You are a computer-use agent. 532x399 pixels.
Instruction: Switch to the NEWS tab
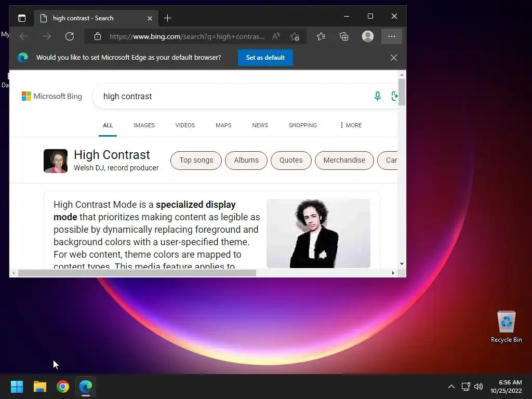pyautogui.click(x=260, y=126)
